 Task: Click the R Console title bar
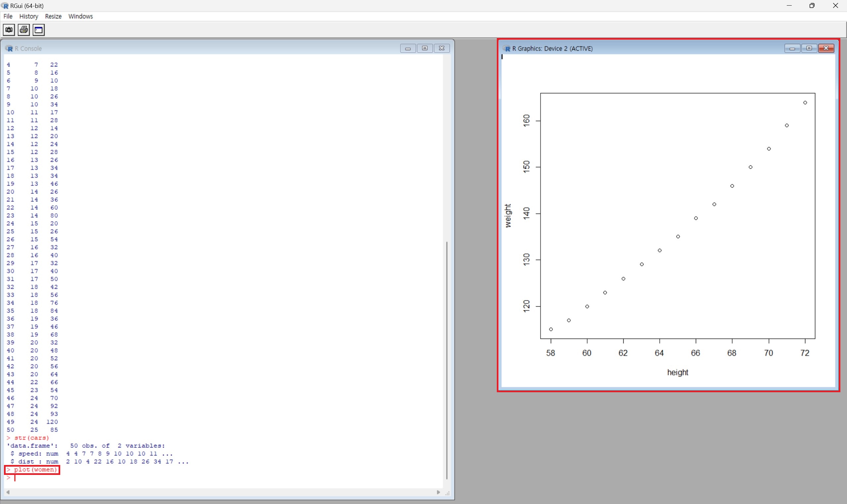(x=204, y=49)
